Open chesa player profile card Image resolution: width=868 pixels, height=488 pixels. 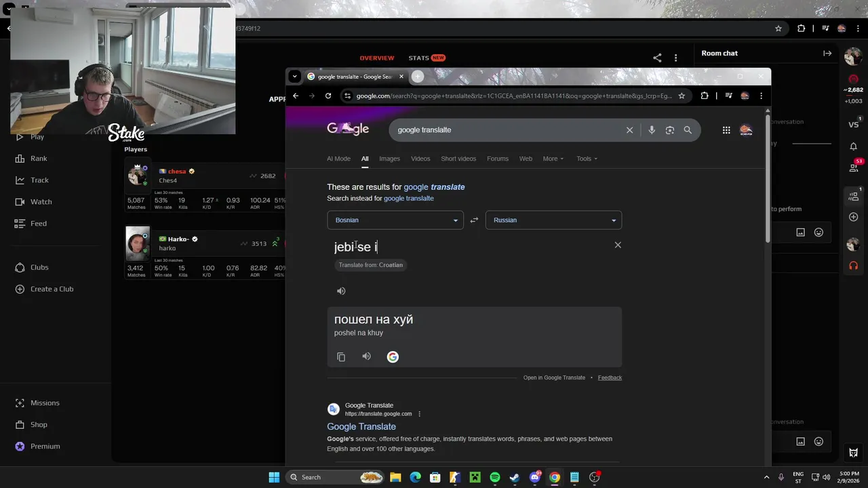point(205,184)
